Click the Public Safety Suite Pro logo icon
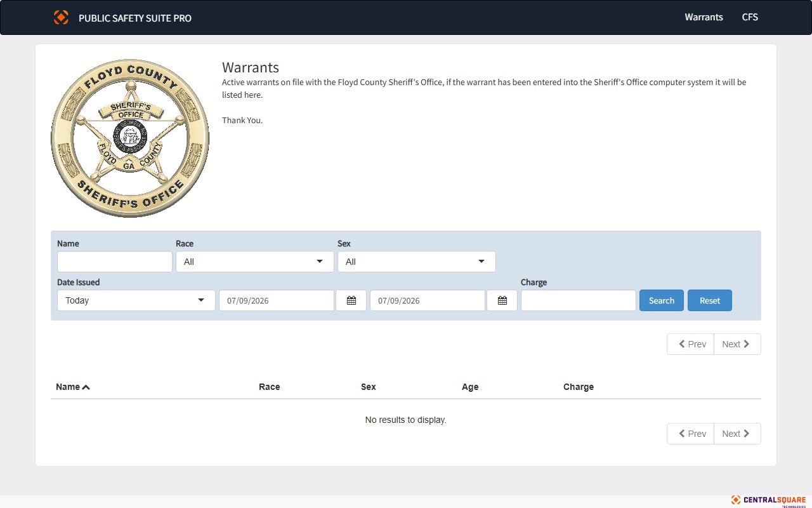 point(61,17)
